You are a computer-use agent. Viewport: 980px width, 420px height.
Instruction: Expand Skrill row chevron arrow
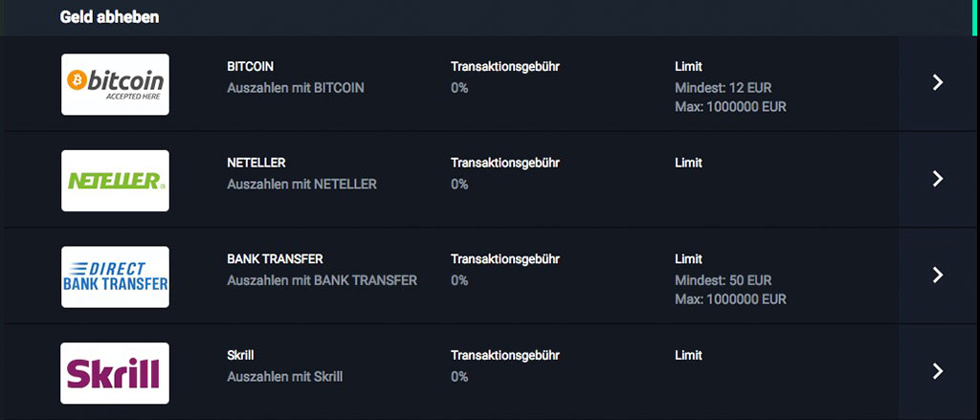tap(938, 371)
